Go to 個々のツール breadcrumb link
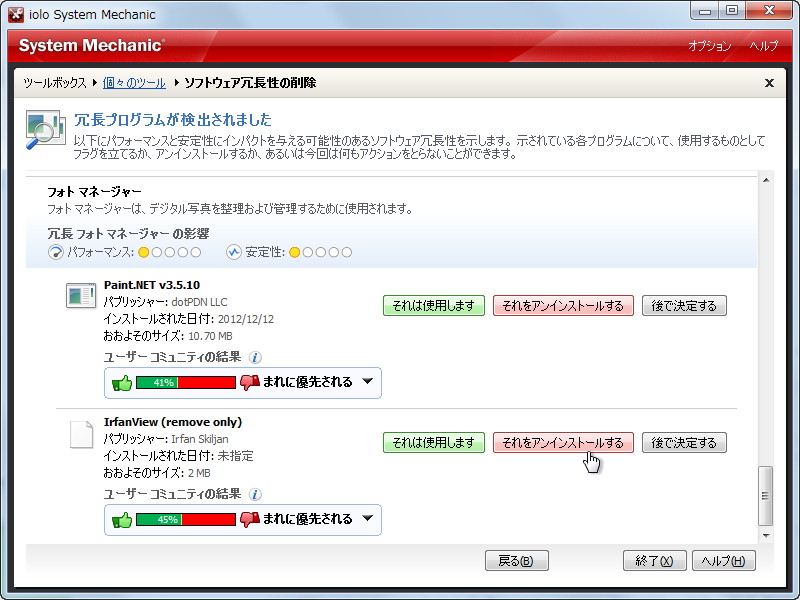Screen dimensions: 800x600 click(134, 83)
